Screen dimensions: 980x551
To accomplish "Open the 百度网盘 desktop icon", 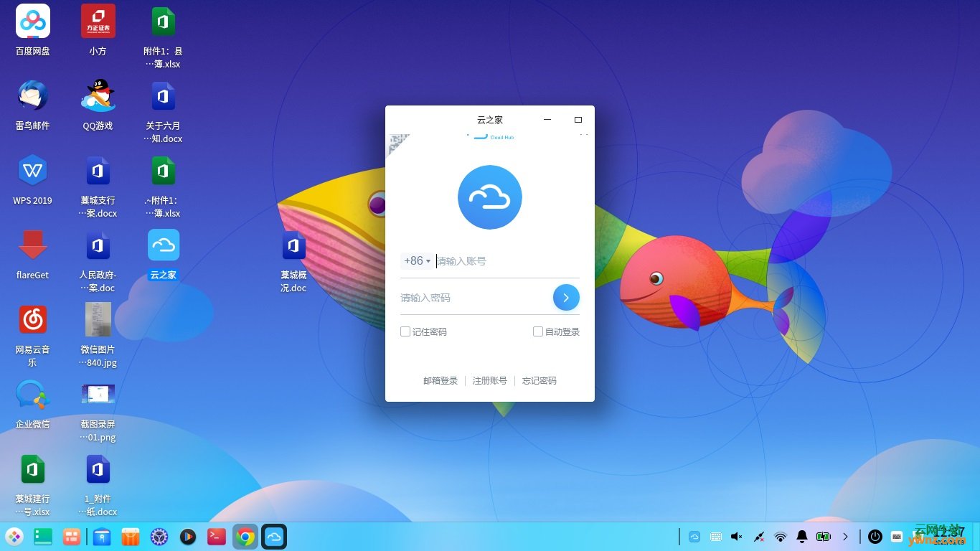I will 33,30.
